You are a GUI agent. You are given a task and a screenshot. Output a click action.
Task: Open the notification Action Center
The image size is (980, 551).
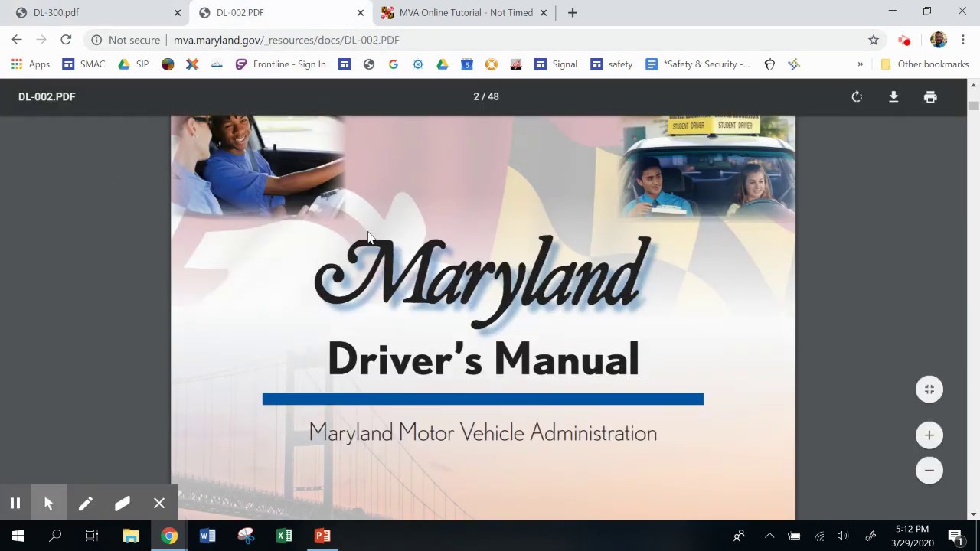coord(955,536)
